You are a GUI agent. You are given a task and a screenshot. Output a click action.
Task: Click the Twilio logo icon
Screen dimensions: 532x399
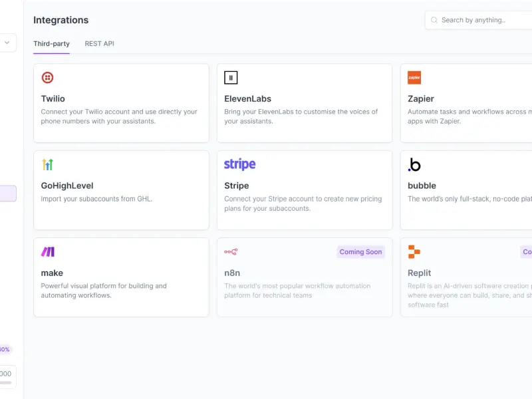(47, 78)
